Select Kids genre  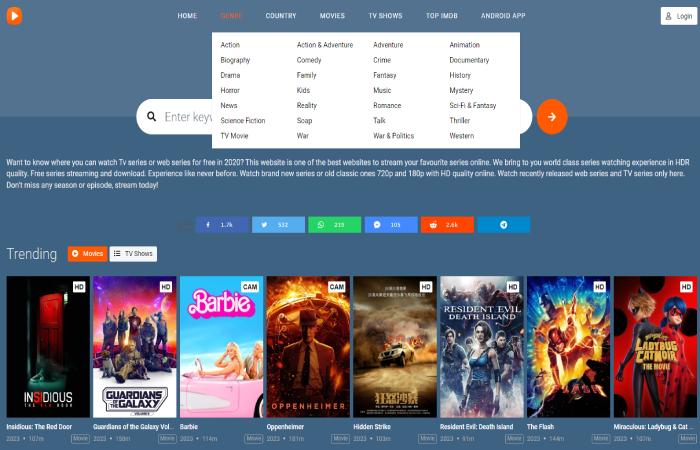click(x=303, y=90)
